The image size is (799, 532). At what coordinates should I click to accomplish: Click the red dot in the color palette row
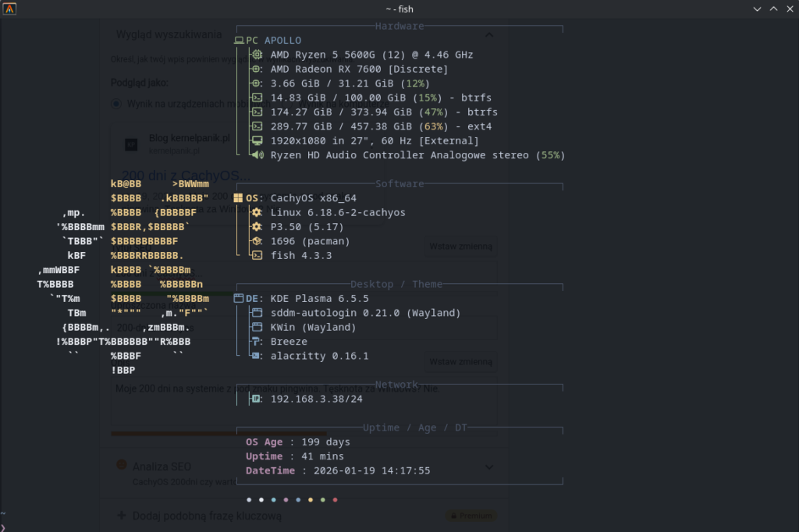[x=335, y=499]
